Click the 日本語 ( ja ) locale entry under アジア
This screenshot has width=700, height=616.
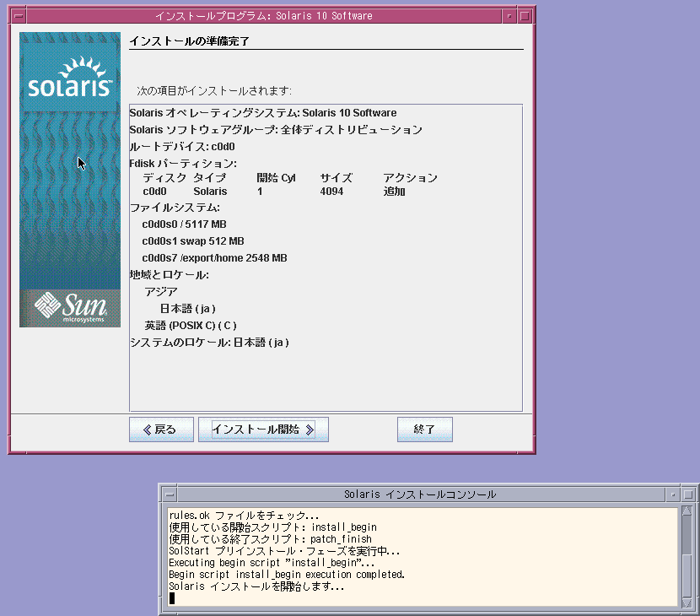pos(188,309)
